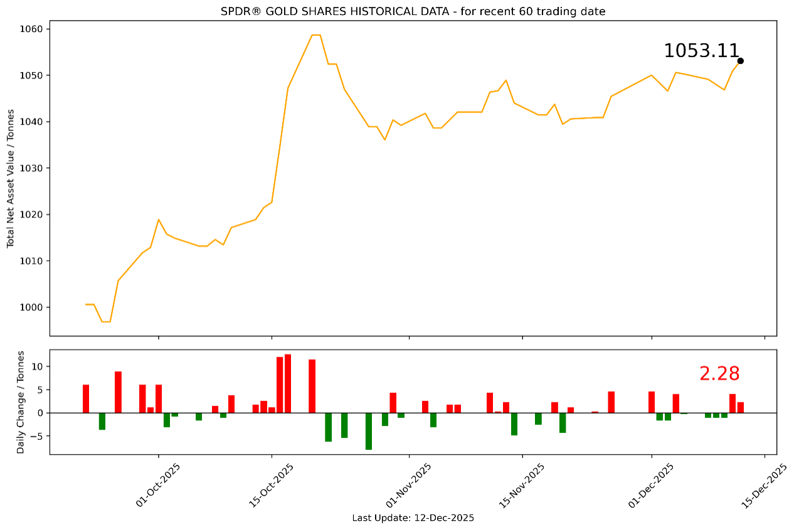The width and height of the screenshot is (799, 532).
Task: Click the 1030 y-axis tick label
Action: [x=32, y=169]
